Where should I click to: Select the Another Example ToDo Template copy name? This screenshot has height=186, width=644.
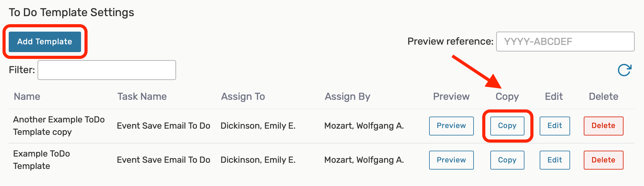point(59,126)
